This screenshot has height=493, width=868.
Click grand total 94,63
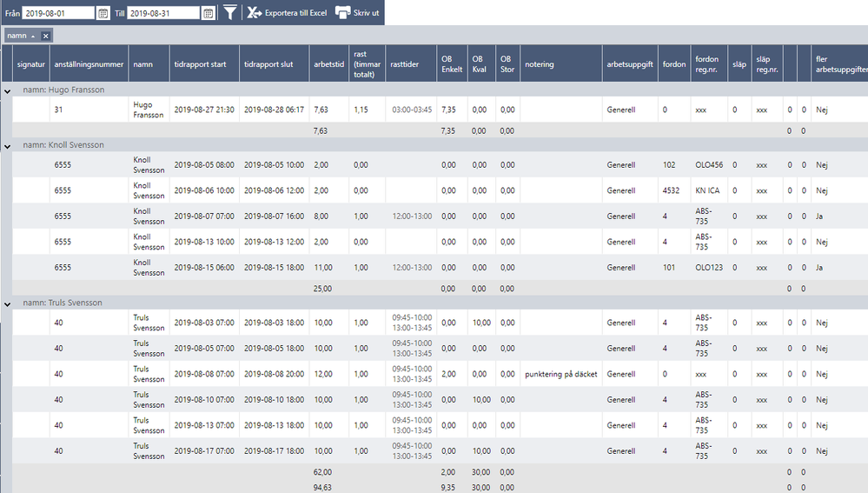[322, 488]
